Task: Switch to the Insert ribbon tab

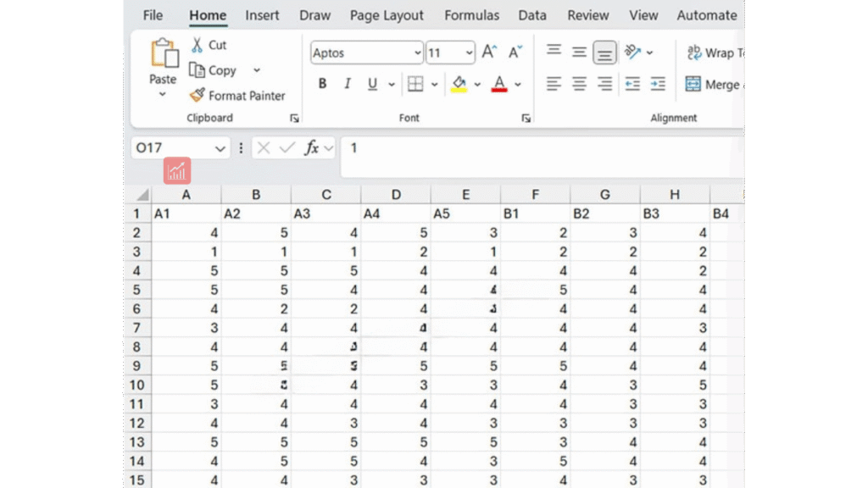Action: 262,15
